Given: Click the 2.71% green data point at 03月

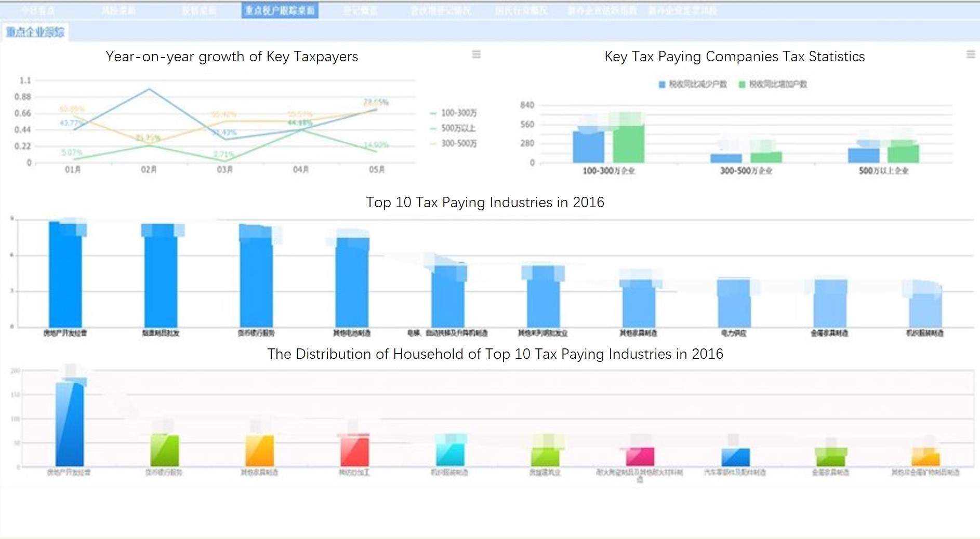Looking at the screenshot, I should (224, 161).
